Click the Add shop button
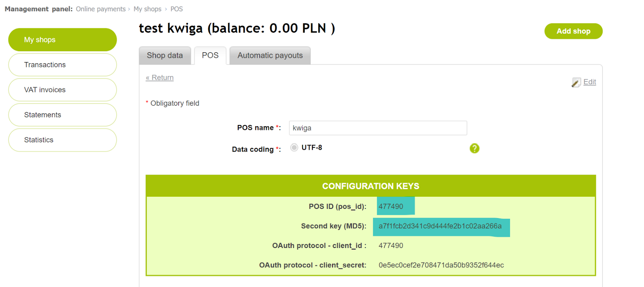Image resolution: width=644 pixels, height=287 pixels. (573, 31)
